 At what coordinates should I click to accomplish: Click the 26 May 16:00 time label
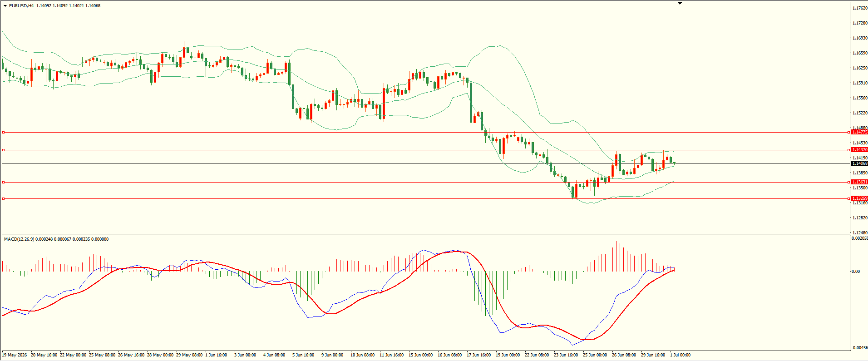[x=131, y=355]
